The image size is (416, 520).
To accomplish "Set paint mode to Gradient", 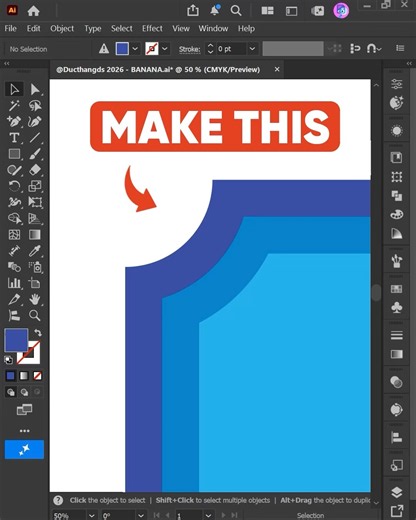I will click(24, 376).
